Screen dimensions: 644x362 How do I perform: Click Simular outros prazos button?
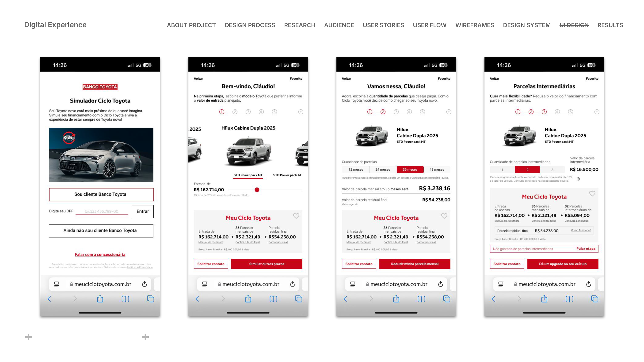point(266,264)
